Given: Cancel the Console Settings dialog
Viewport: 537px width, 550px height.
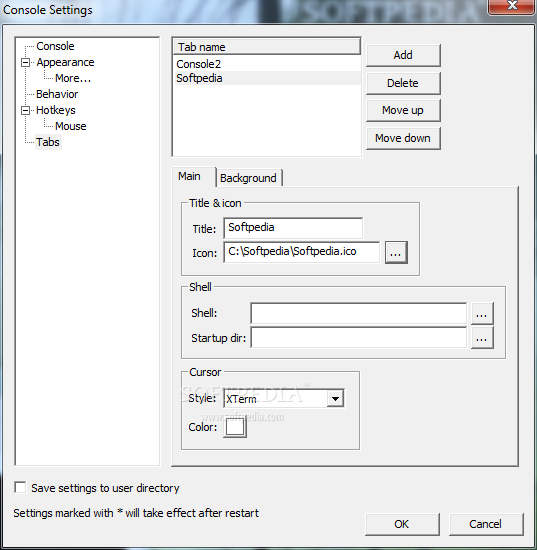Looking at the screenshot, I should tap(486, 524).
